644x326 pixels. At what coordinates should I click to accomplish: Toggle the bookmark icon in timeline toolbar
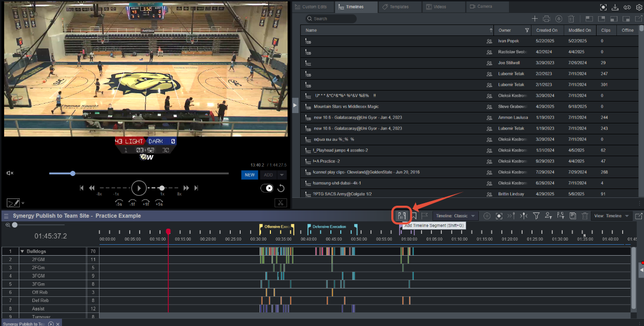413,216
